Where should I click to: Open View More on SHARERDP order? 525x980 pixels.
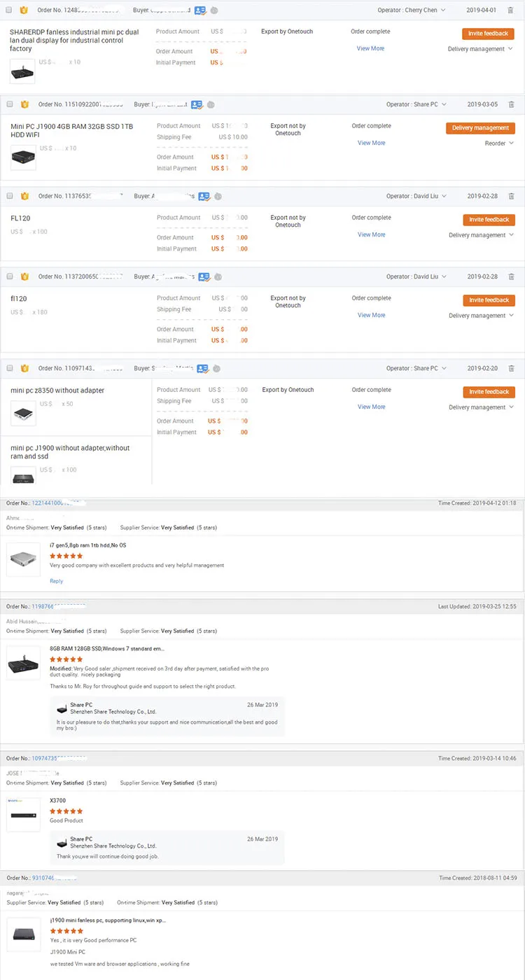(x=370, y=48)
